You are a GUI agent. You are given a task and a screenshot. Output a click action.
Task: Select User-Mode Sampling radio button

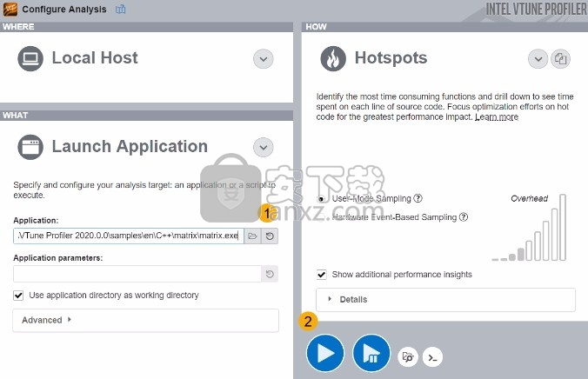(321, 199)
